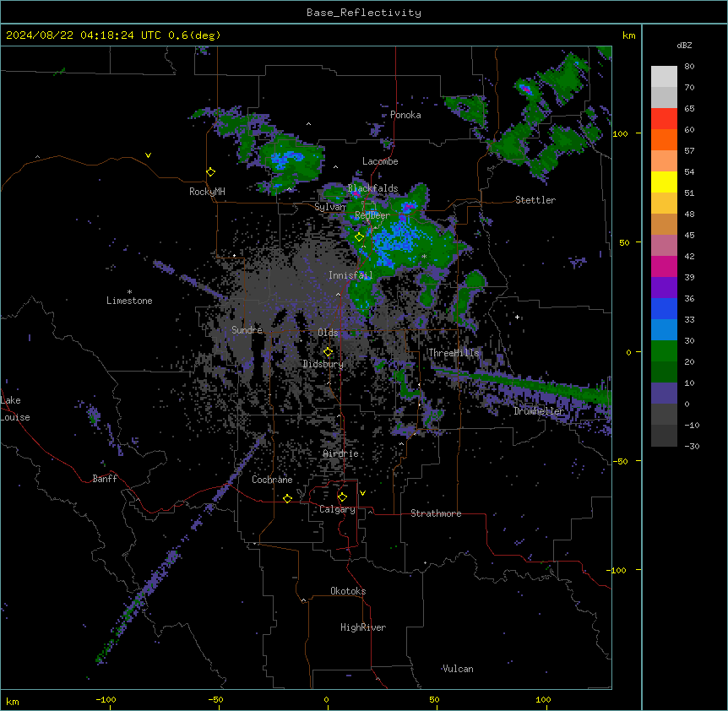The width and height of the screenshot is (728, 711).
Task: Choose the slate-purple 0-10 dBZ legend swatch
Action: coord(664,393)
